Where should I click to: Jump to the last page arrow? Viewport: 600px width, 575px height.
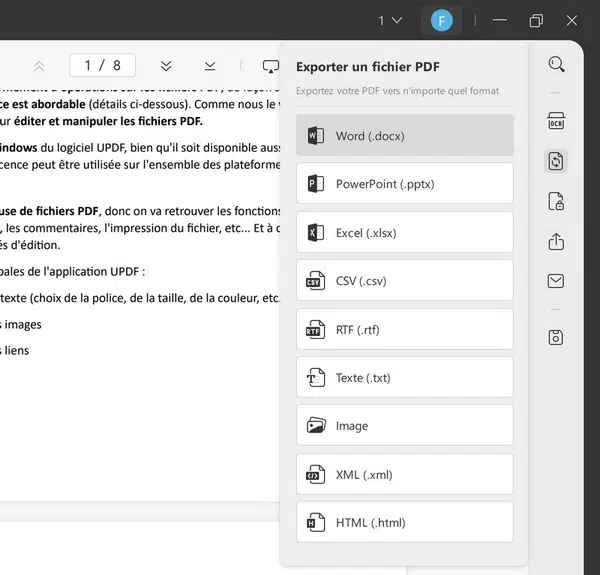click(x=210, y=66)
